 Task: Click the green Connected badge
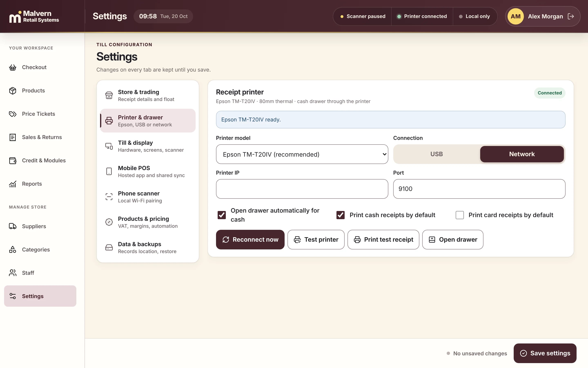[x=550, y=93]
